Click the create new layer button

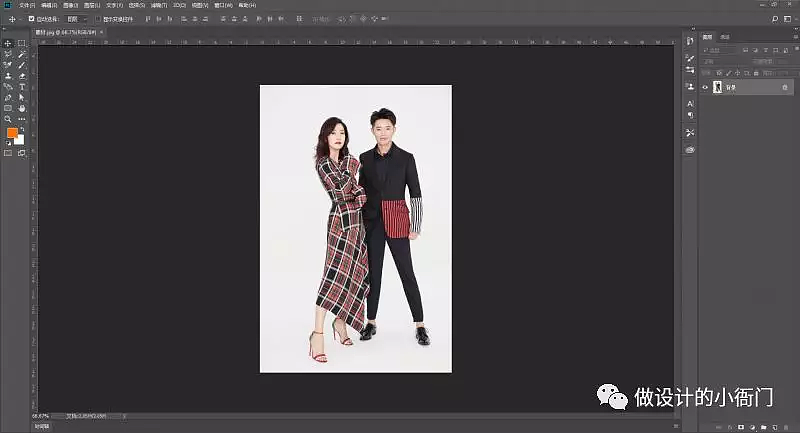coord(775,427)
